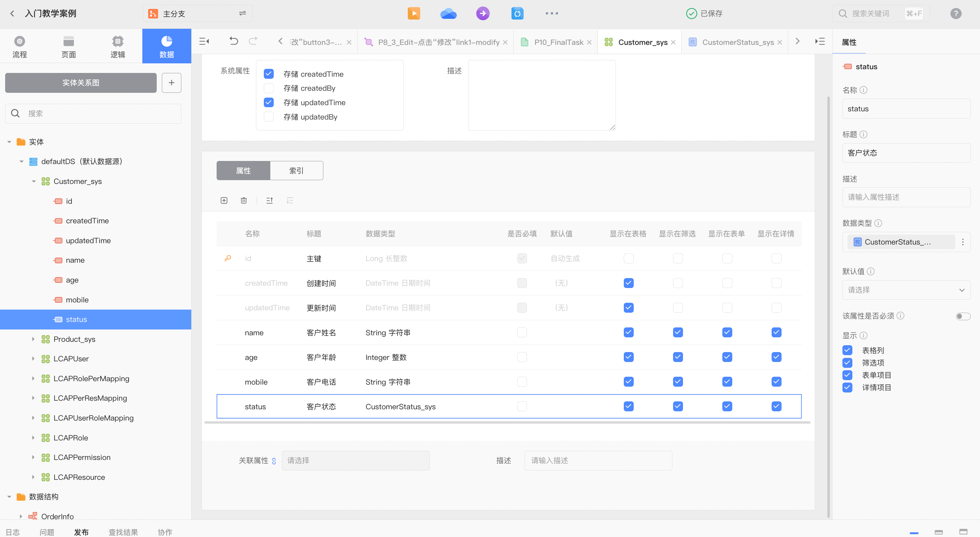Uncheck 存储 updatedTime checkbox
The image size is (980, 537).
tap(269, 102)
